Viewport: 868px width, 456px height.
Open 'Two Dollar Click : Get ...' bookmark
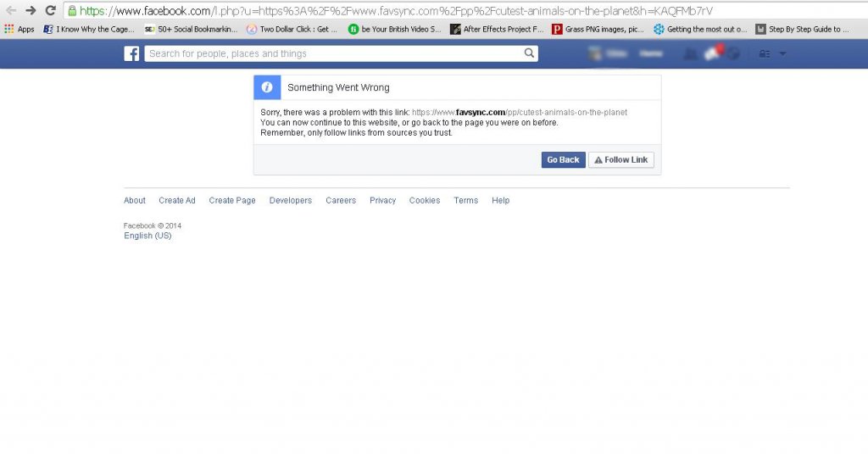click(292, 30)
